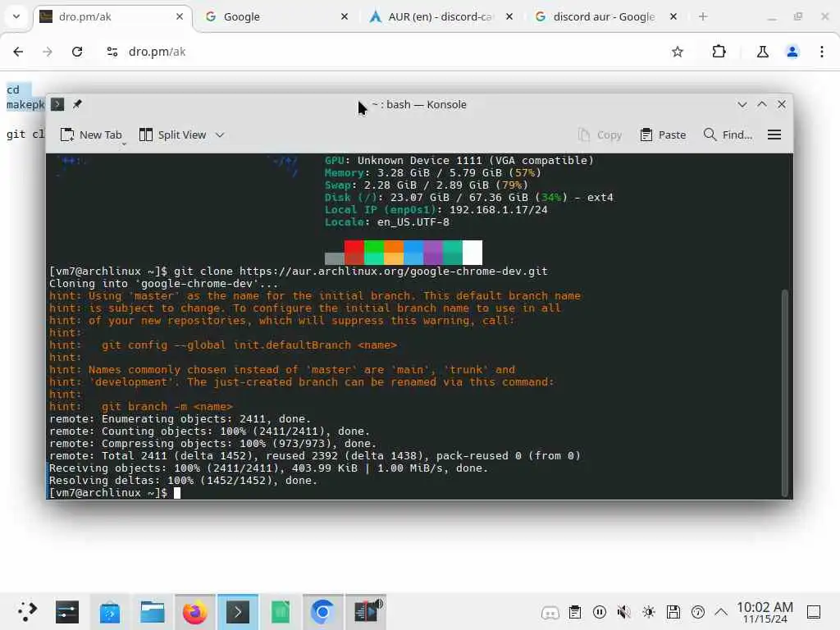Maximize Konsole with the title bar up chevron

762,104
